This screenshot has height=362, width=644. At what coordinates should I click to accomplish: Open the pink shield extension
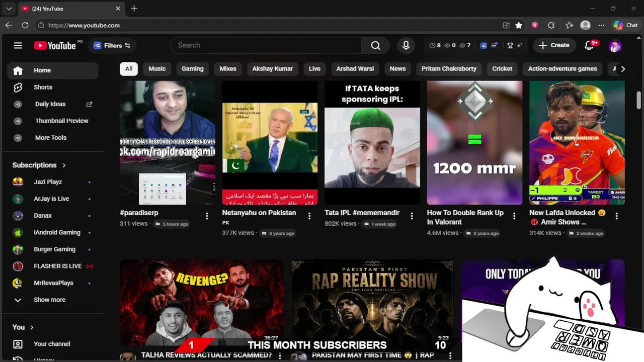point(534,25)
